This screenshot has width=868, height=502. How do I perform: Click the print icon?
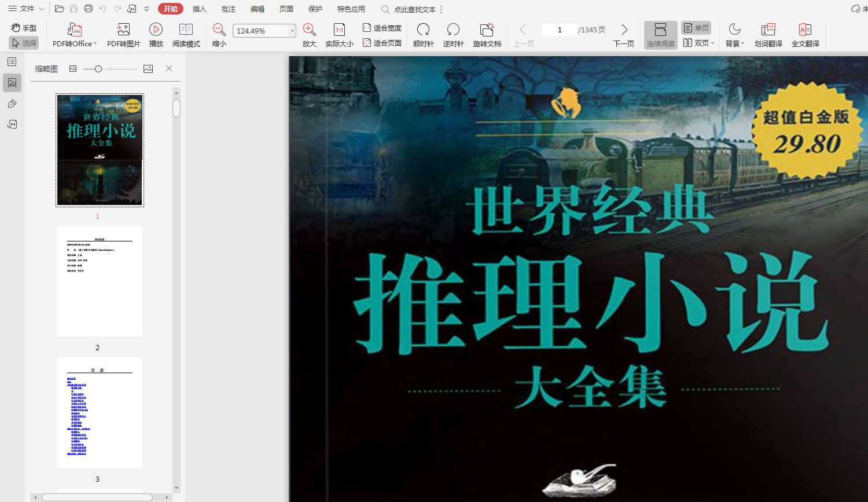click(89, 9)
